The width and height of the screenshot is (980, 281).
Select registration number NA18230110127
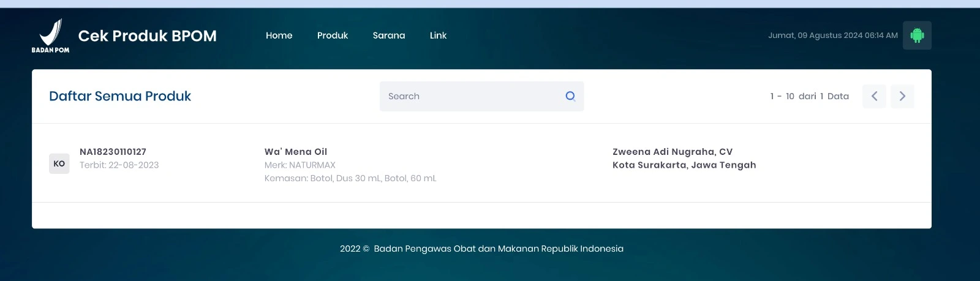113,152
